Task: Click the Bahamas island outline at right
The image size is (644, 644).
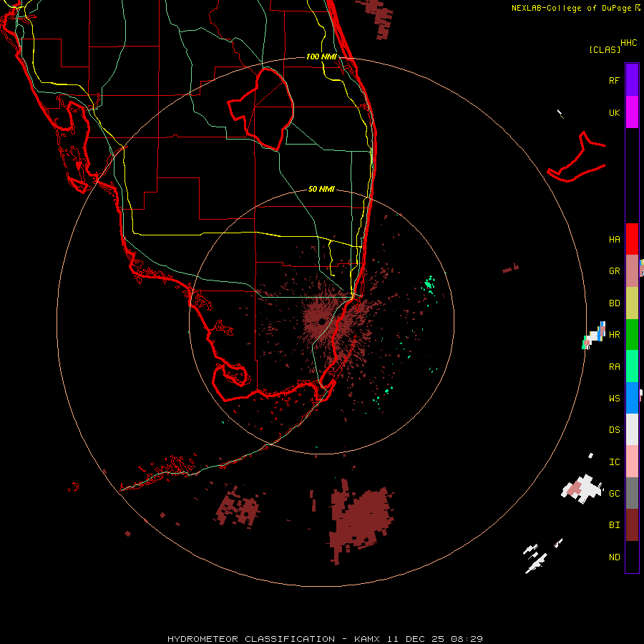Action: point(577,157)
